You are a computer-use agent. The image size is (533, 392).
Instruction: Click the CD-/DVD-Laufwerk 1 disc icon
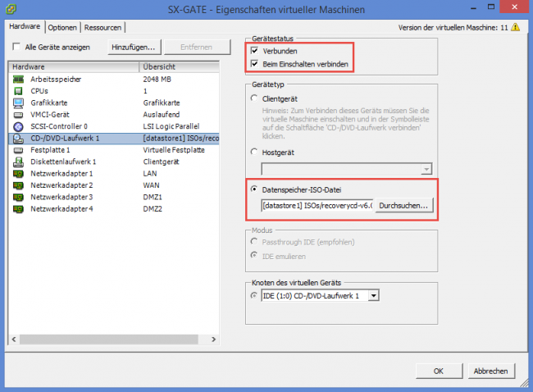pyautogui.click(x=19, y=139)
